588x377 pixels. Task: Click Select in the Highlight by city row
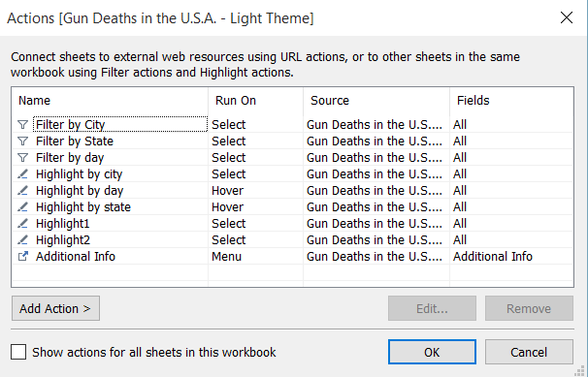[x=229, y=174]
